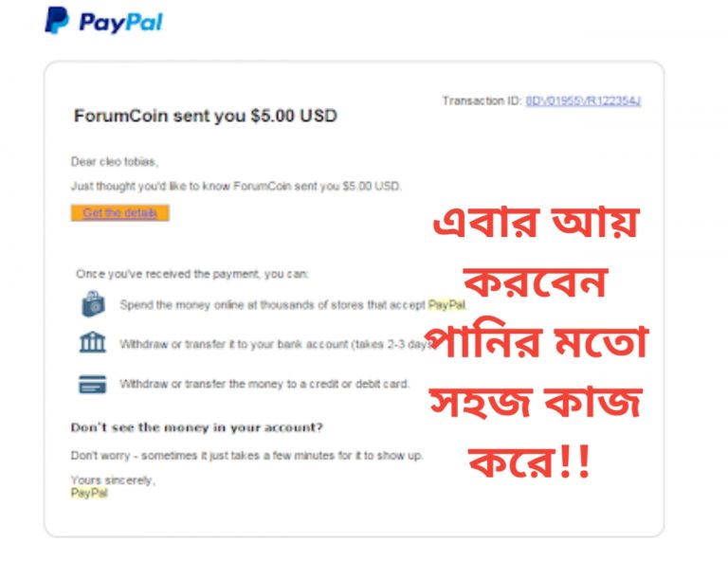Viewport: 728px width, 561px height.
Task: Click the bank building icon
Action: 92,342
